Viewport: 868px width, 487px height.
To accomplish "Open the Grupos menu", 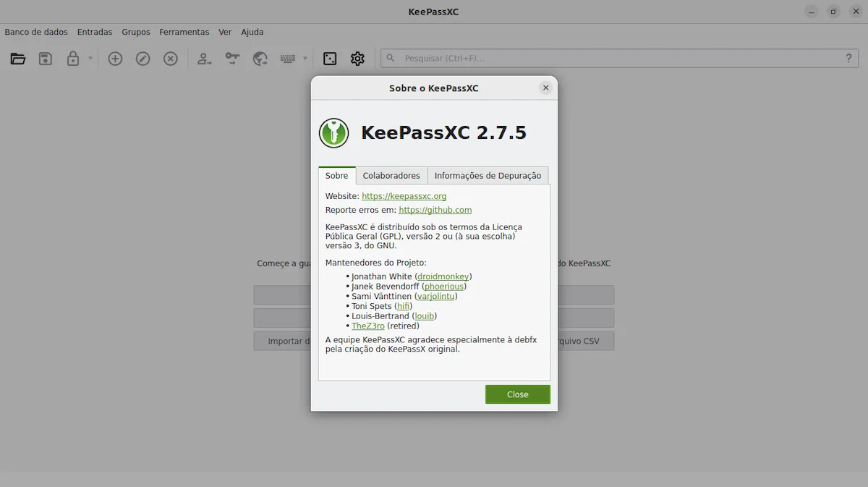I will (x=136, y=32).
